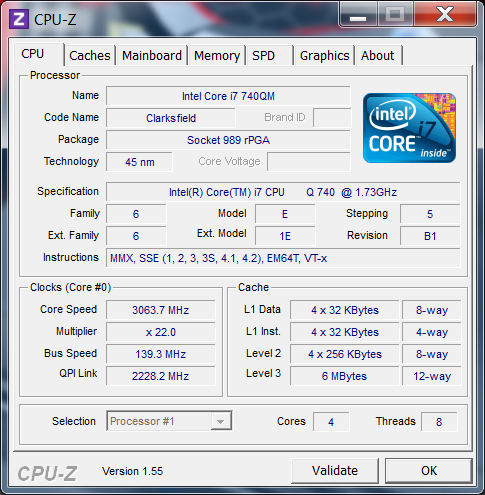Image resolution: width=485 pixels, height=495 pixels.
Task: Select the Memory tab
Action: pyautogui.click(x=217, y=55)
